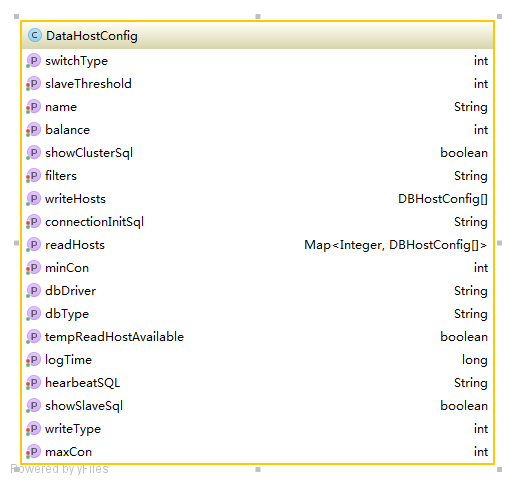Click the connectionInitSql property name
The width and height of the screenshot is (515, 485).
tap(94, 222)
